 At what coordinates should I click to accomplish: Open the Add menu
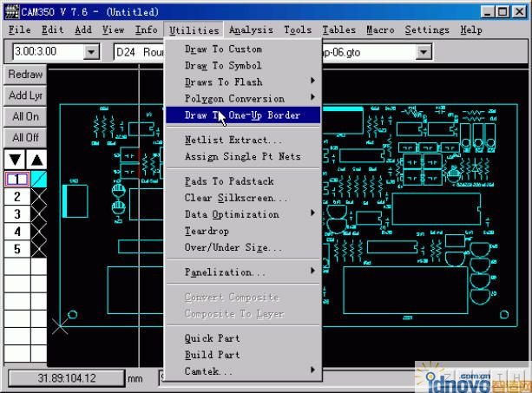pos(83,29)
